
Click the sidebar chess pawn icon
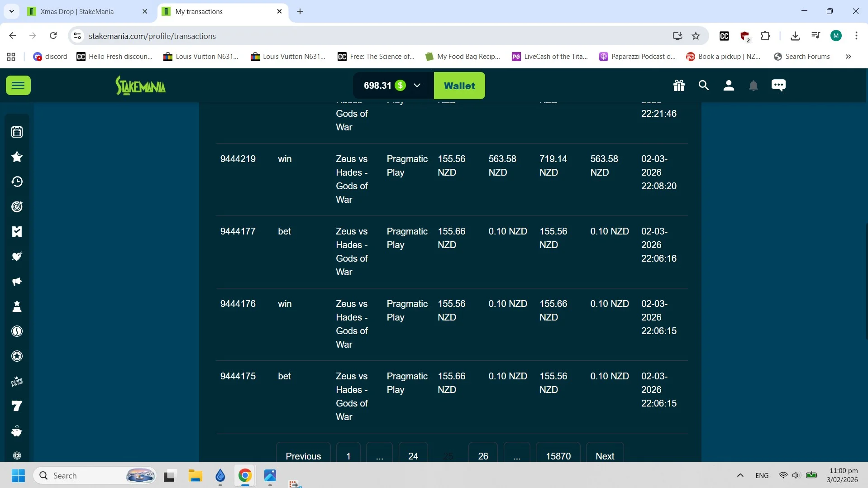pos(17,306)
